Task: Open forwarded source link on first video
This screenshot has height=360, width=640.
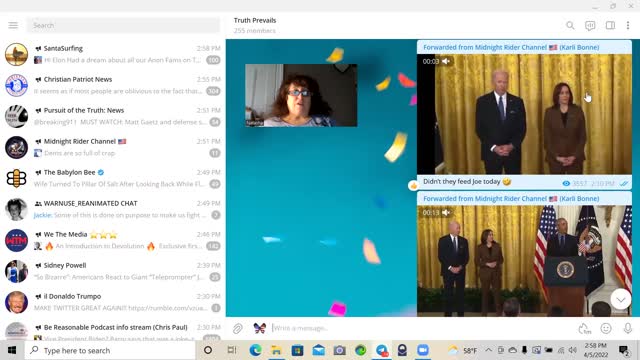Action: (x=511, y=47)
